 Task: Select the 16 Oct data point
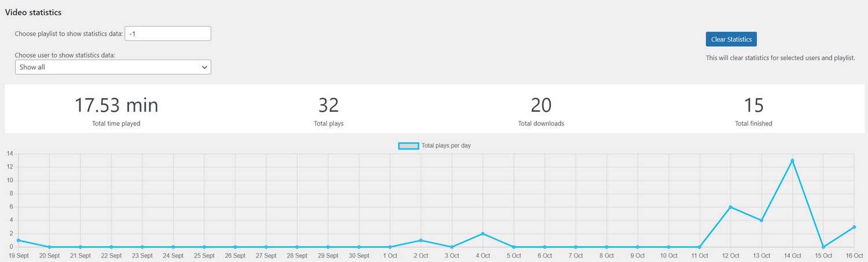854,227
